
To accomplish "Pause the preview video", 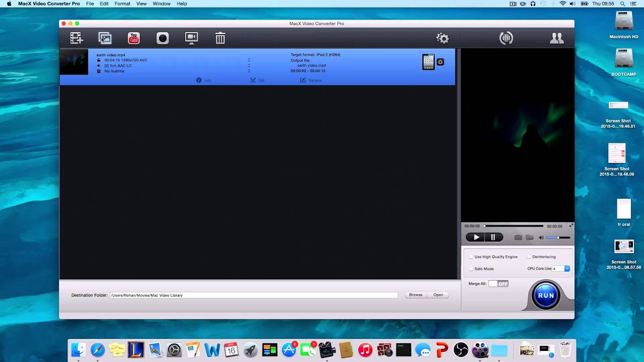I will coord(494,237).
